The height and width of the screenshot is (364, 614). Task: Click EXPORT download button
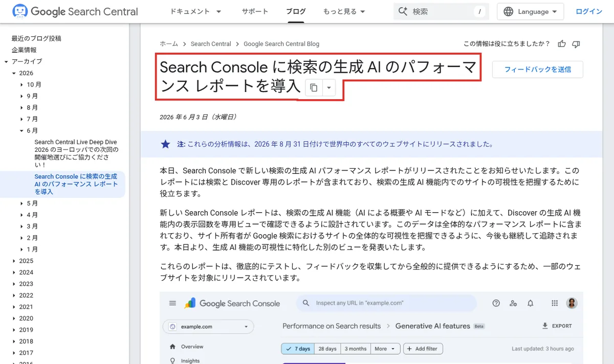pos(557,326)
